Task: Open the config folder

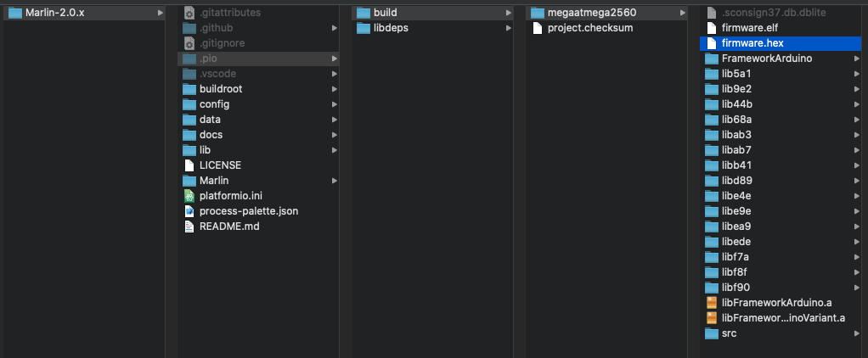Action: (x=258, y=104)
